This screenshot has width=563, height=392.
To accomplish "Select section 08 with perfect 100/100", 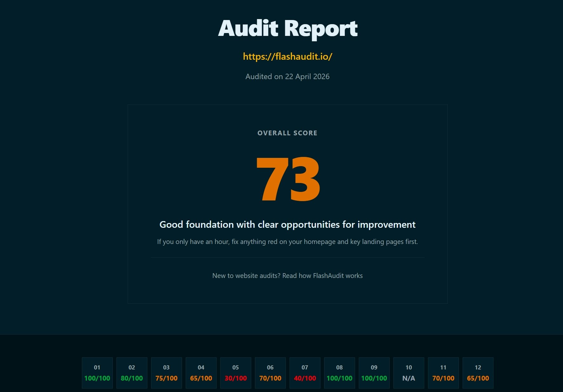I will 339,373.
